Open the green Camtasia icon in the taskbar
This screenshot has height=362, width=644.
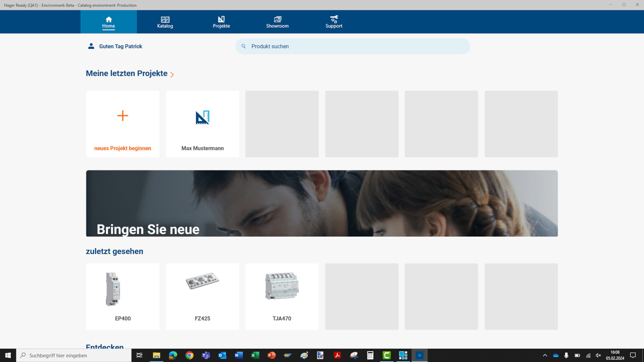(x=387, y=355)
